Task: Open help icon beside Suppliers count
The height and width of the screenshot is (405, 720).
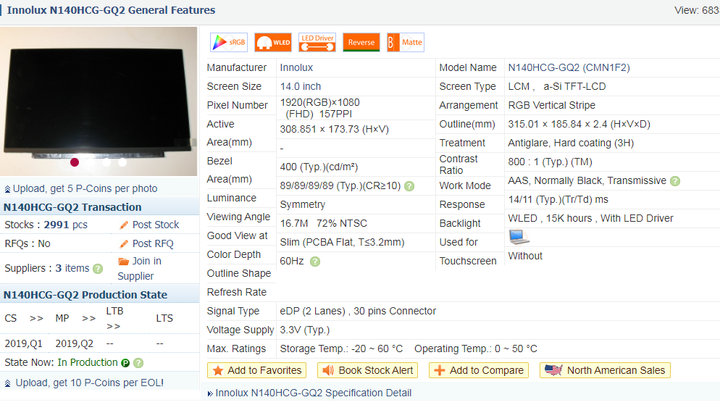Action: pyautogui.click(x=98, y=269)
